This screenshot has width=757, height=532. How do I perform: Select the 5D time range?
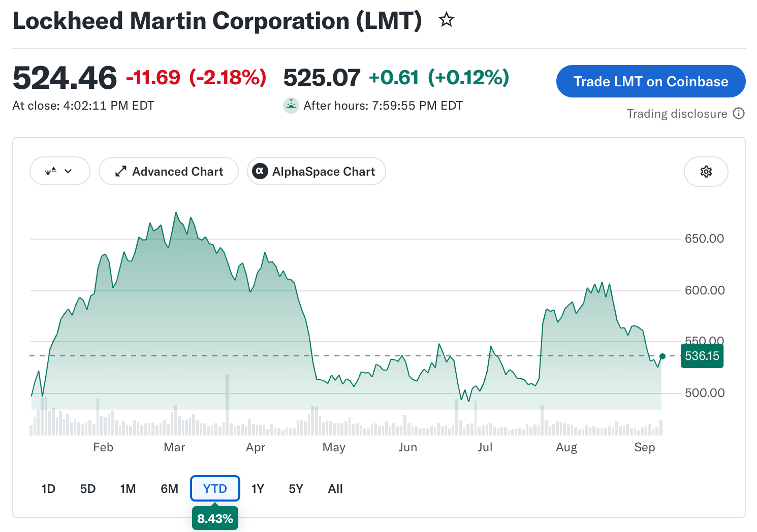(x=88, y=489)
